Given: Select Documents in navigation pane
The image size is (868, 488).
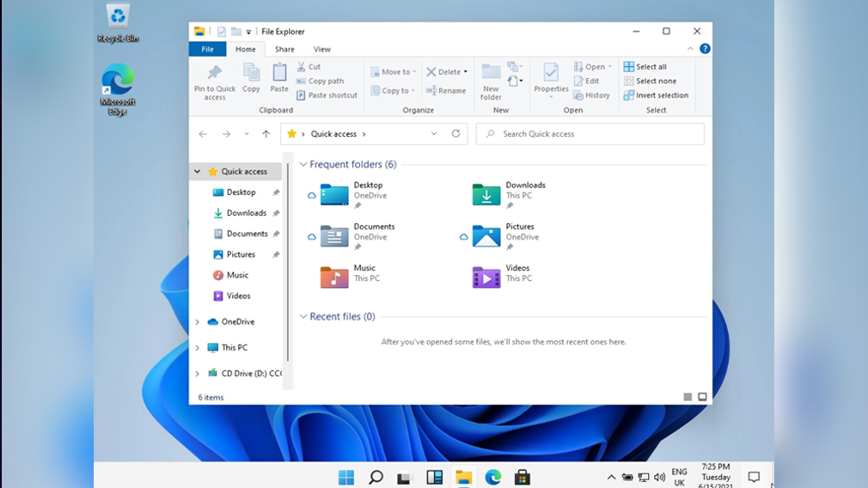Looking at the screenshot, I should (x=247, y=234).
